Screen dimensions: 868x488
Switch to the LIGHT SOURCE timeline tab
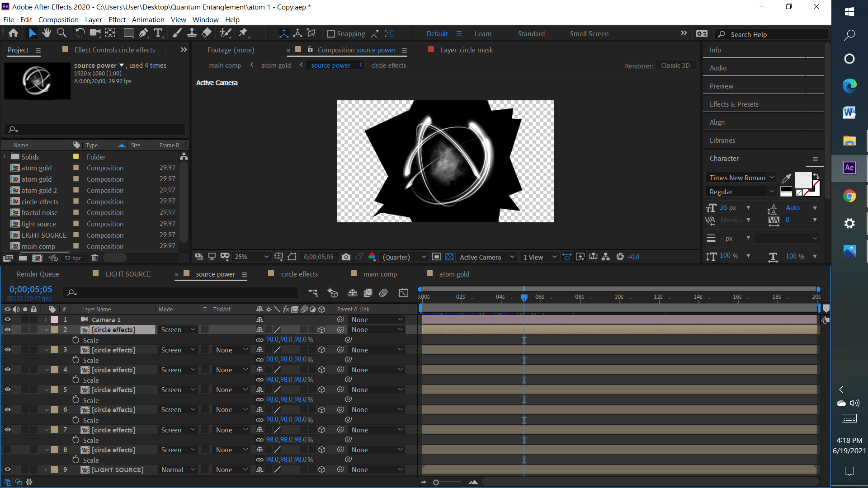tap(128, 274)
